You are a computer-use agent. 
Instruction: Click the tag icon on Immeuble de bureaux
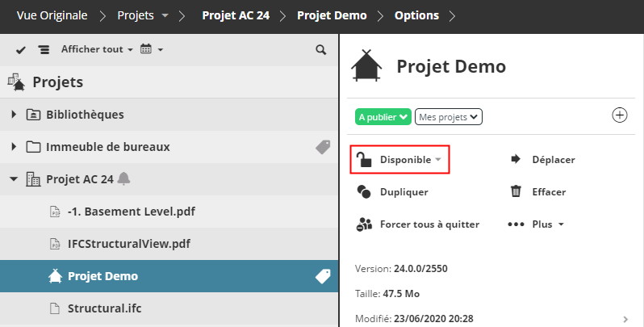(323, 147)
